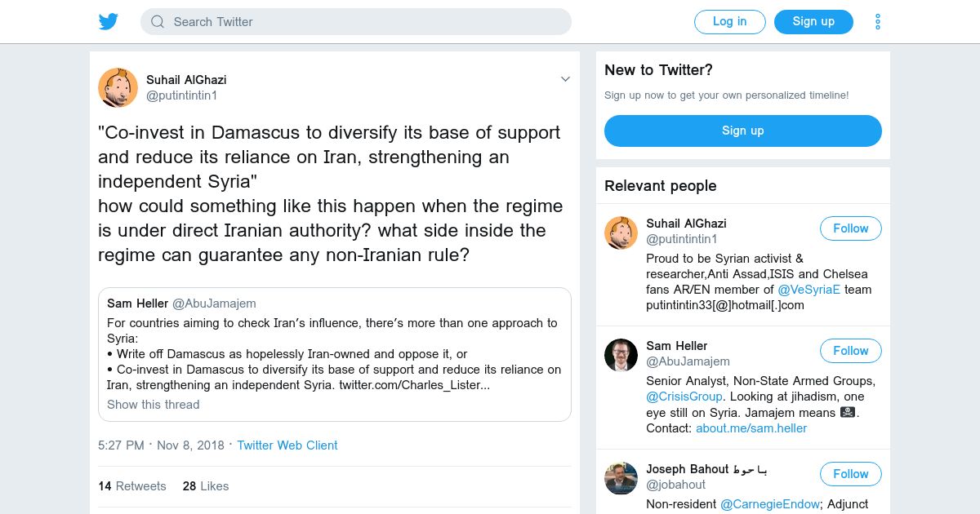Click Suhail AlGhazi's avatar in Relevant people
This screenshot has width=980, height=514.
tap(621, 233)
